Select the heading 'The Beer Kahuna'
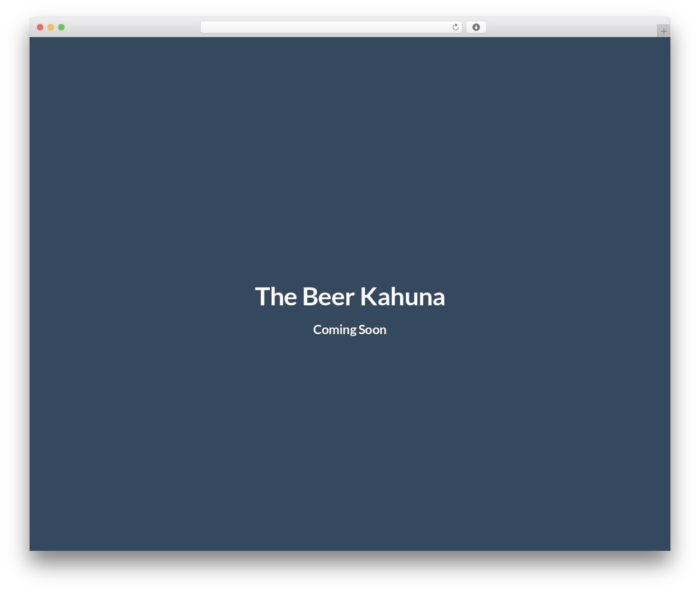The height and width of the screenshot is (593, 700). click(350, 296)
